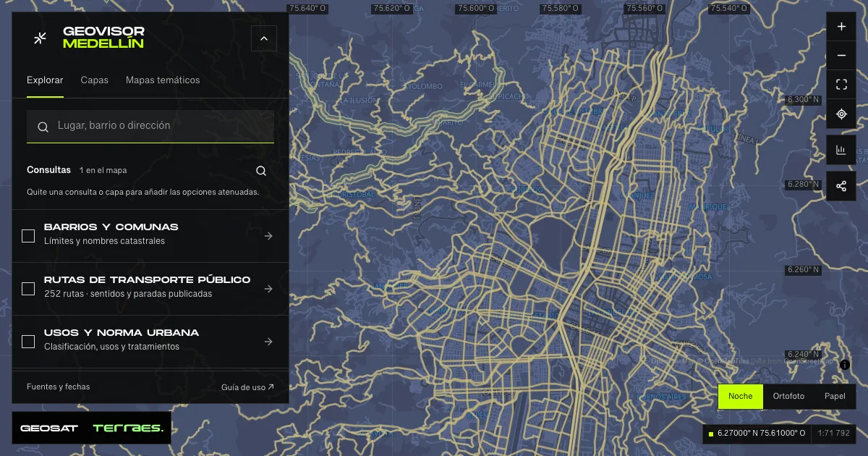
Task: Click the place or address search field
Action: click(x=150, y=126)
